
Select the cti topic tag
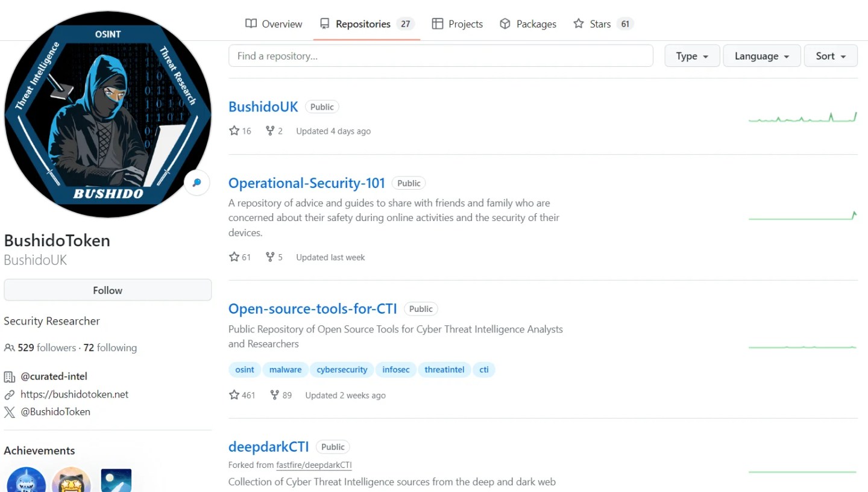point(484,370)
